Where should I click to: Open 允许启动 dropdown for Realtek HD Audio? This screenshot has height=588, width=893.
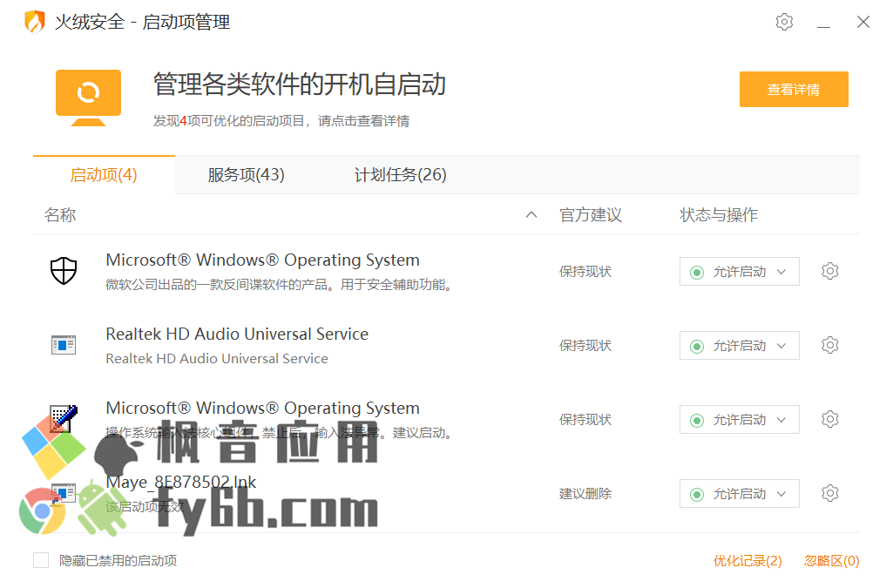tap(740, 346)
